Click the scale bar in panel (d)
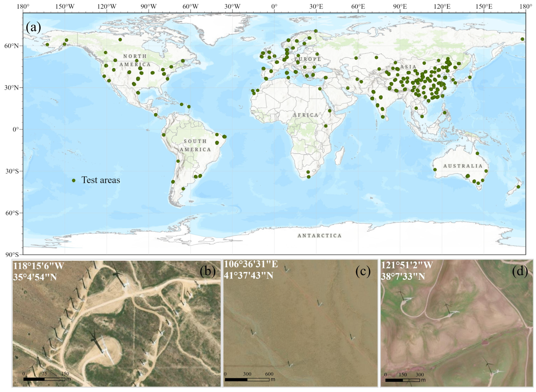536x392 pixels. [x=402, y=380]
